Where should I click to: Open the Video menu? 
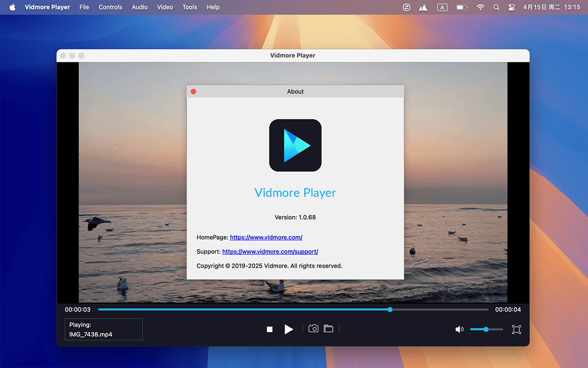coord(165,7)
